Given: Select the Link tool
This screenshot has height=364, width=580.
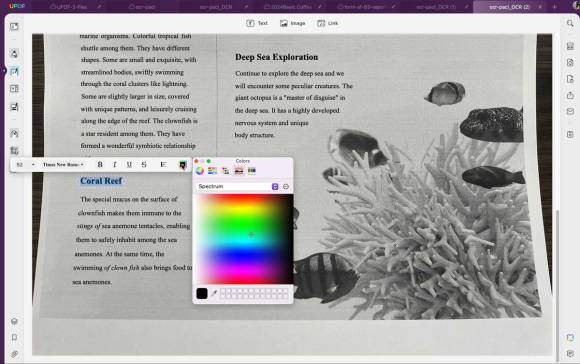Looking at the screenshot, I should pos(327,23).
